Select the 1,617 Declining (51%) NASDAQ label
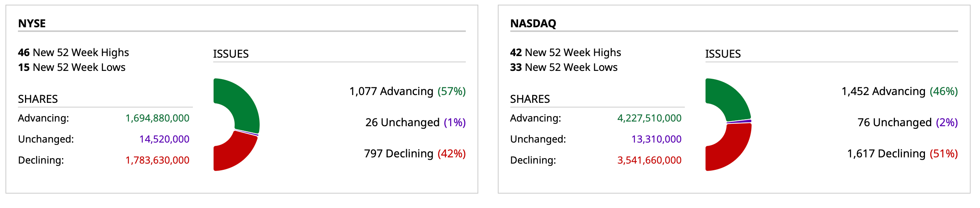The height and width of the screenshot is (208, 980). click(x=902, y=153)
